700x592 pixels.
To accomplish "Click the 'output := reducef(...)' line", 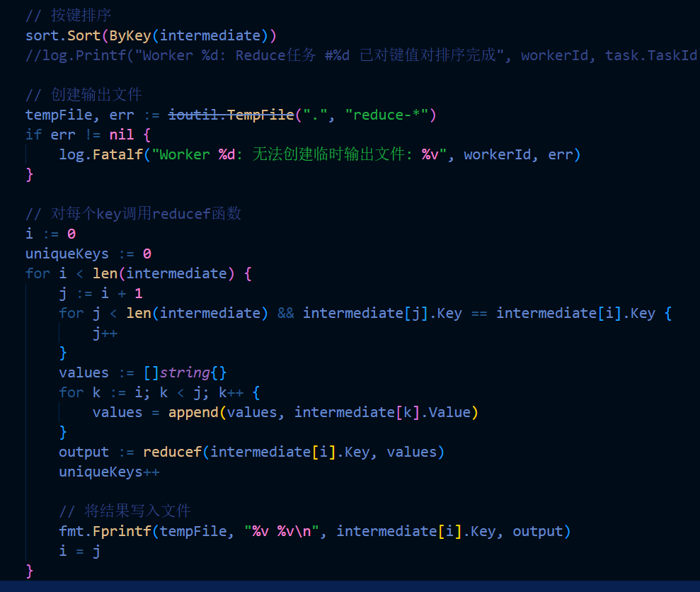I will coord(252,452).
